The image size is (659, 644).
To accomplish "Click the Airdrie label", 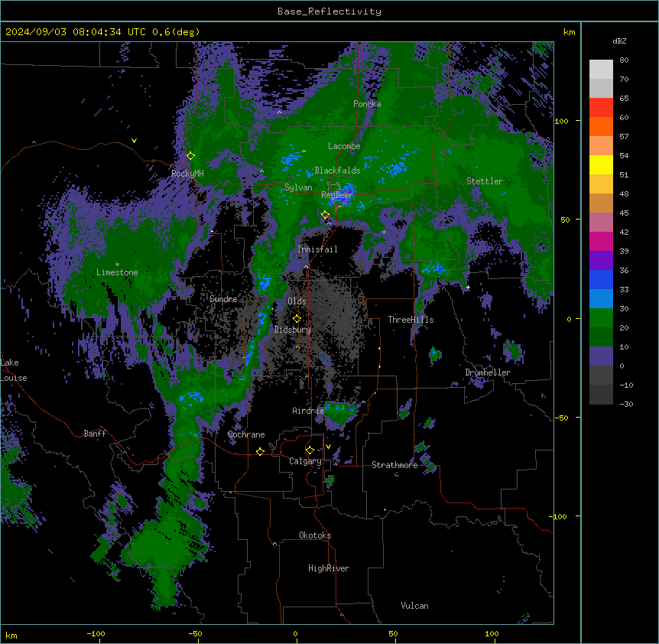I will pyautogui.click(x=308, y=411).
